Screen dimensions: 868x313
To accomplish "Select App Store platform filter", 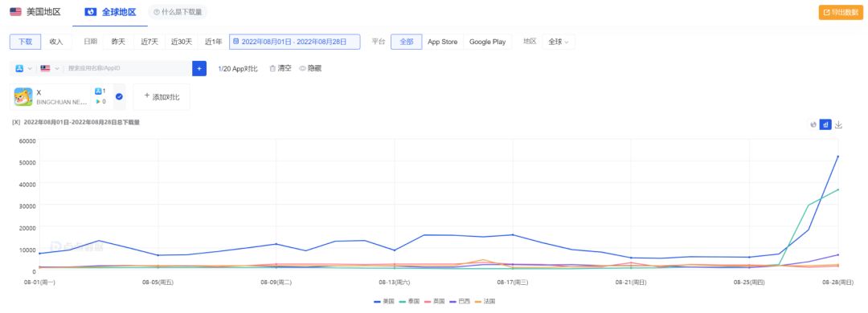I will tap(442, 42).
